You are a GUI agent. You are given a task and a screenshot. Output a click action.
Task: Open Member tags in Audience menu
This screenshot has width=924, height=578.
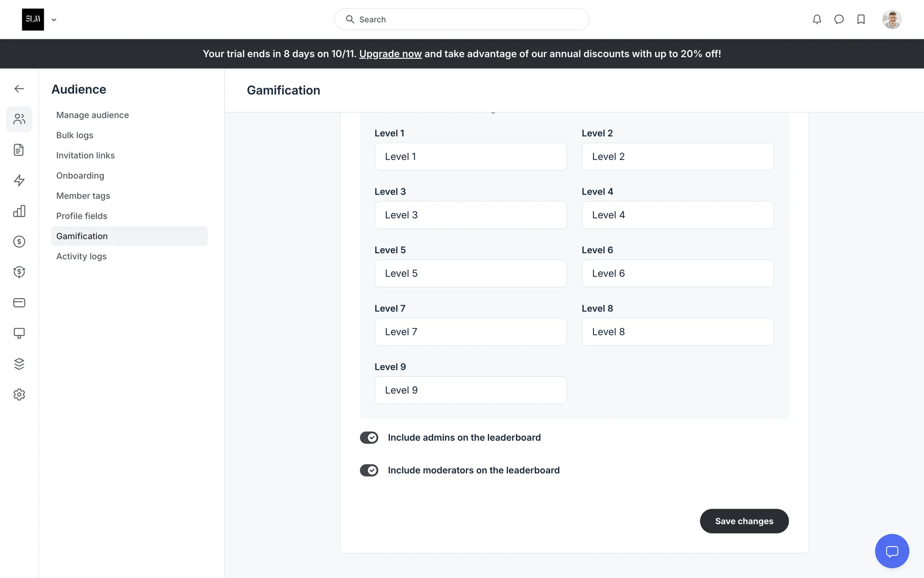[x=83, y=196]
